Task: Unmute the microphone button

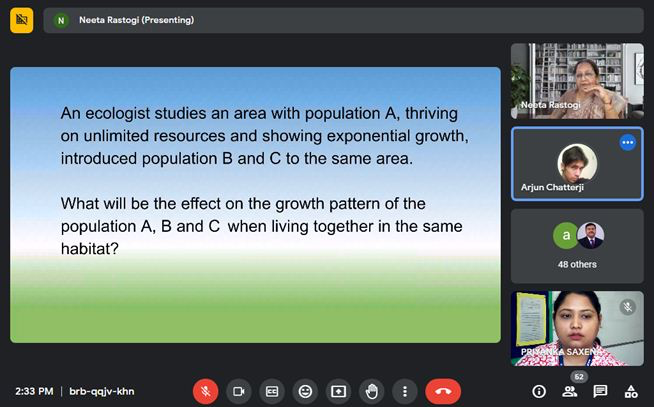Action: tap(205, 391)
